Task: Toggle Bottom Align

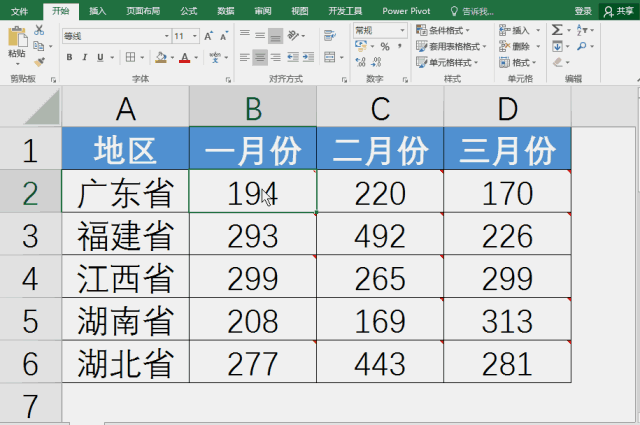Action: point(276,36)
